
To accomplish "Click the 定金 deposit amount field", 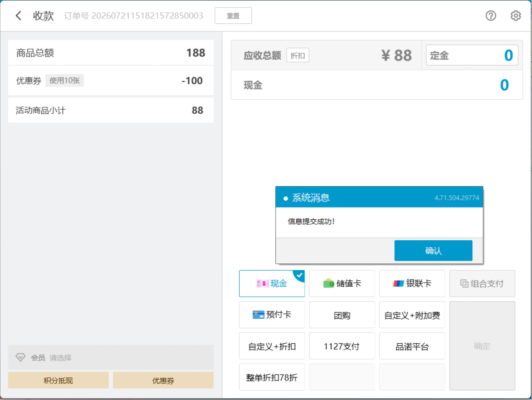I will click(x=472, y=55).
